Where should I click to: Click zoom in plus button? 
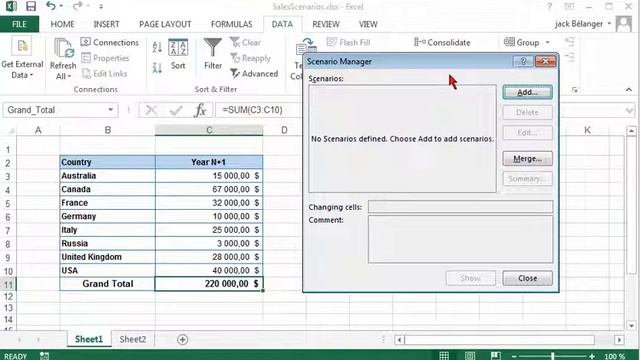pyautogui.click(x=592, y=356)
